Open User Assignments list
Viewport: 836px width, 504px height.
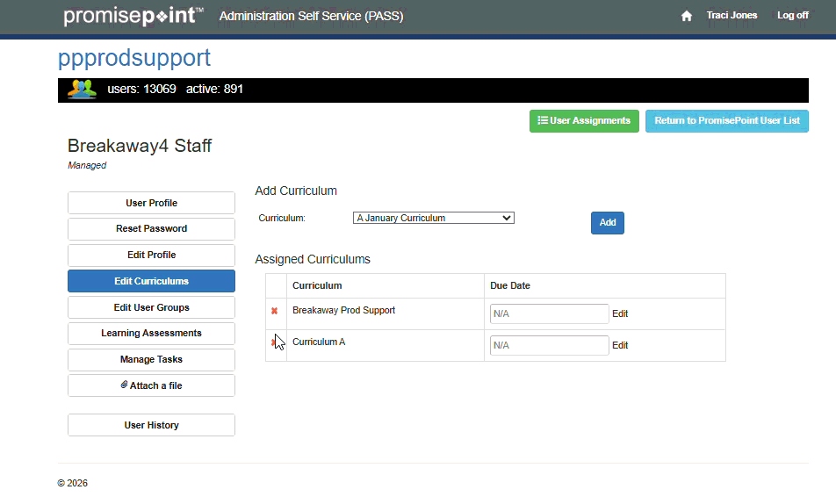[x=584, y=121]
